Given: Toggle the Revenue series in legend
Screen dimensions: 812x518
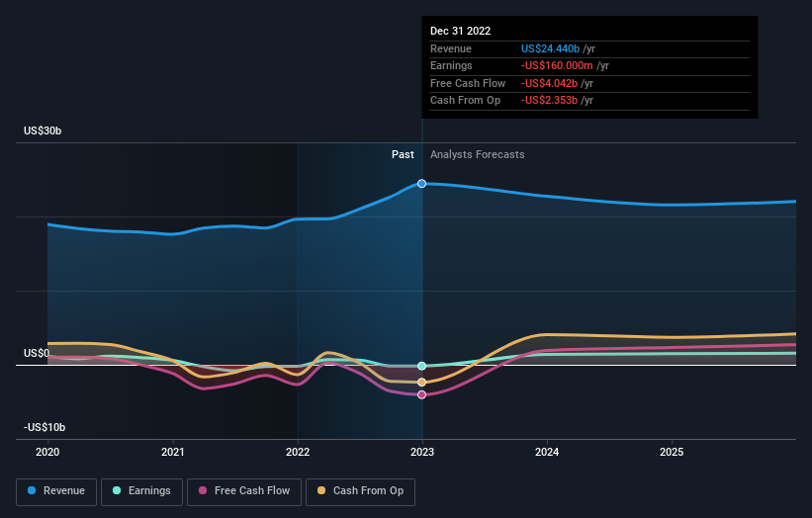Looking at the screenshot, I should pyautogui.click(x=55, y=490).
